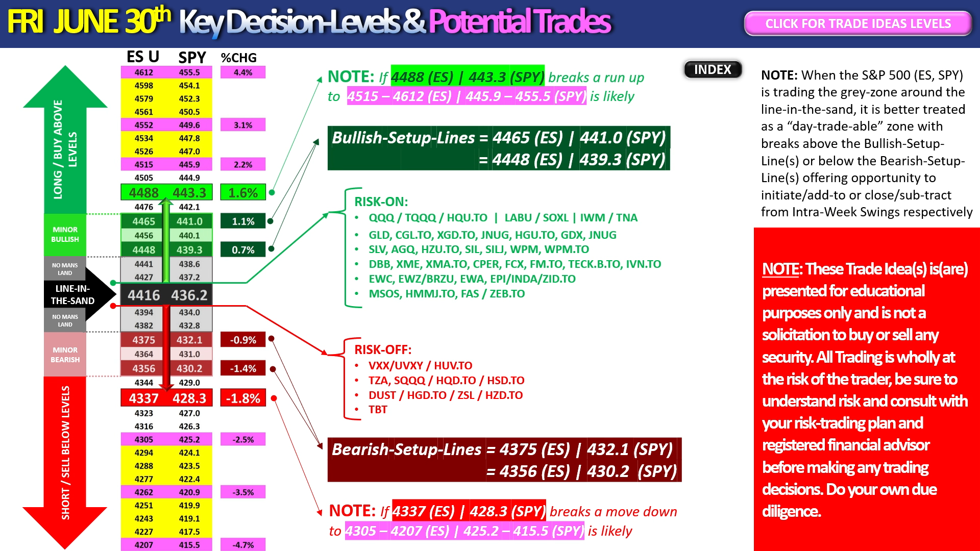Click the QQQ / TQQQ / HQU.TO line
Screen dimensions: 980x551
[x=503, y=218]
